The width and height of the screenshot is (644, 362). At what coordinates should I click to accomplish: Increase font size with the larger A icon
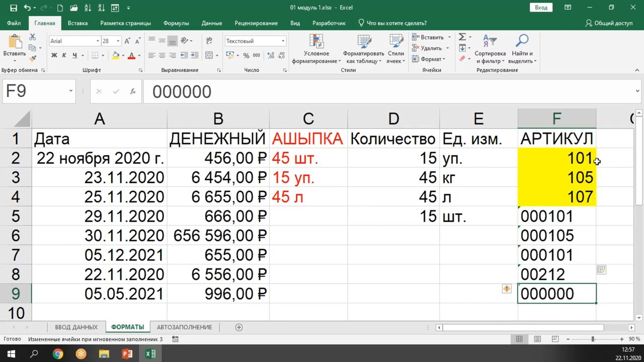(128, 41)
